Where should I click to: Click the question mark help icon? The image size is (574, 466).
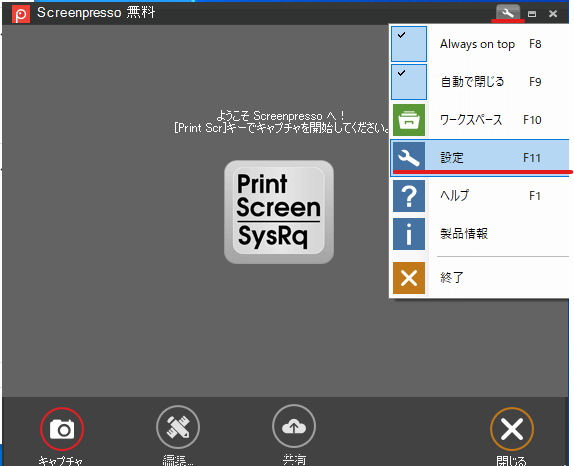(409, 196)
